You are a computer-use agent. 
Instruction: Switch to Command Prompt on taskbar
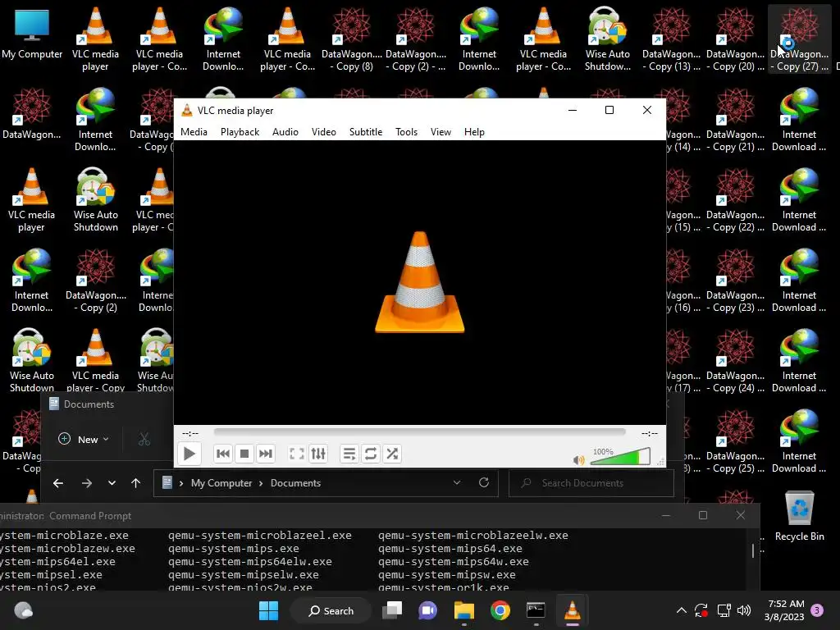click(x=536, y=610)
